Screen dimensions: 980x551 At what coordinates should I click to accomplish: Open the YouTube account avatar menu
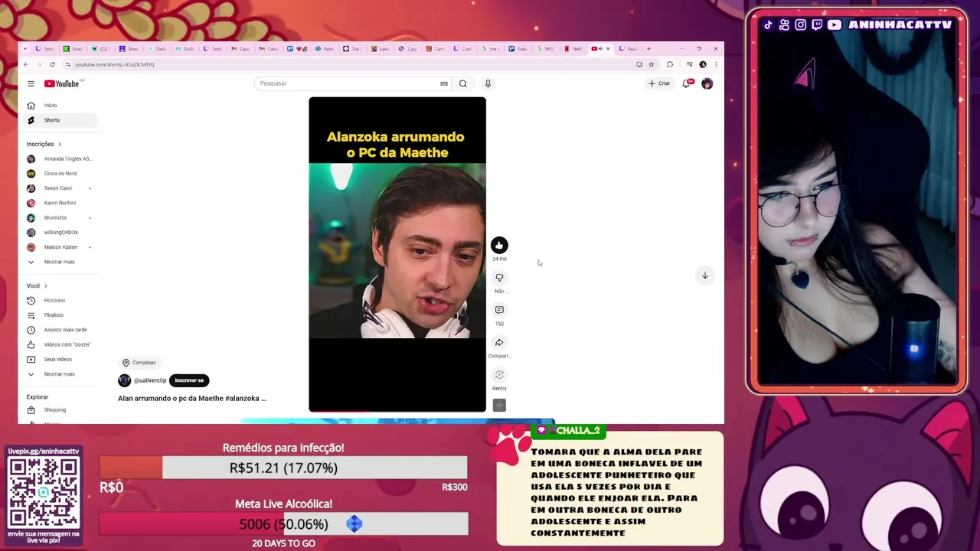(x=707, y=83)
